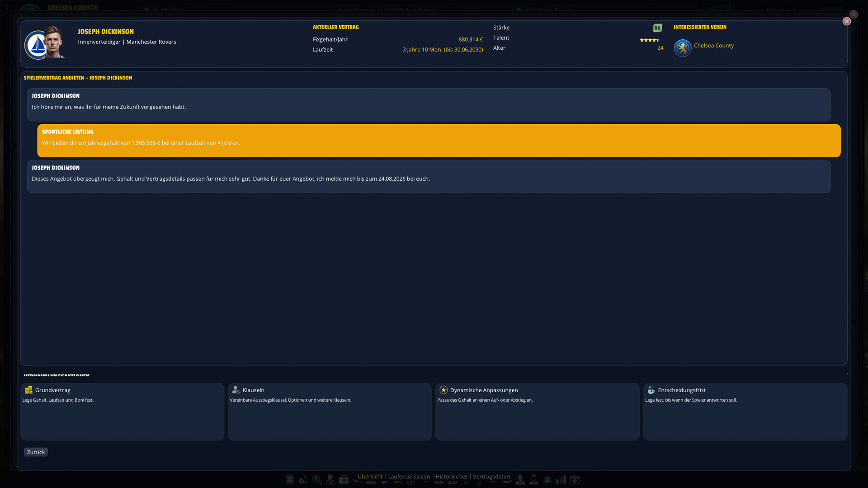Close the contract negotiation dialog
868x488 pixels.
click(x=847, y=21)
